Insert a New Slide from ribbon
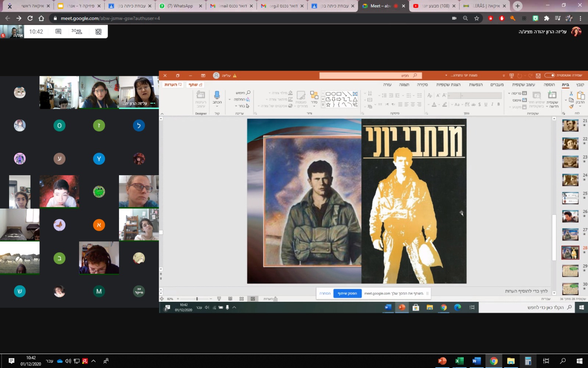Viewport: 588px width, 368px height. [x=552, y=99]
